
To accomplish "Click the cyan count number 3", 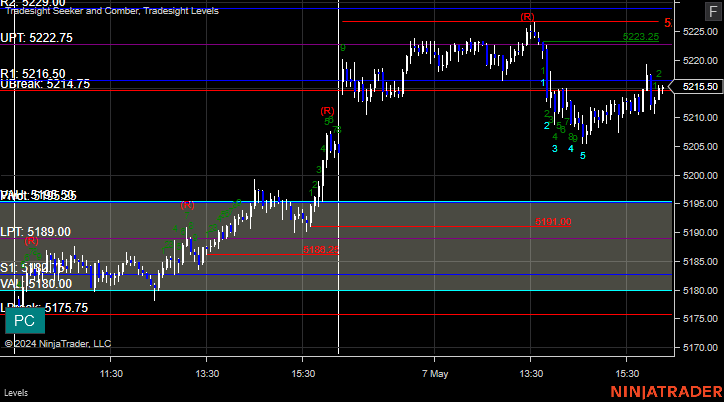I will point(555,149).
